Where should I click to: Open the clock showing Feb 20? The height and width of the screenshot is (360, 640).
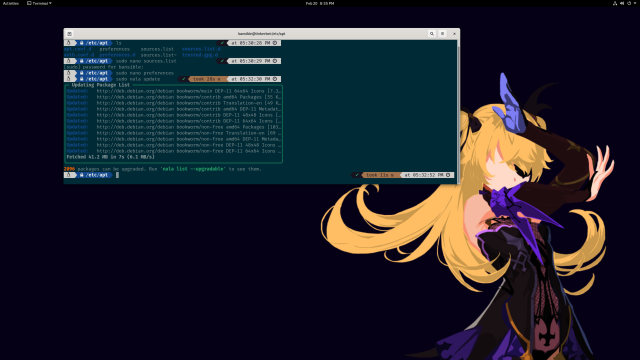tap(320, 3)
